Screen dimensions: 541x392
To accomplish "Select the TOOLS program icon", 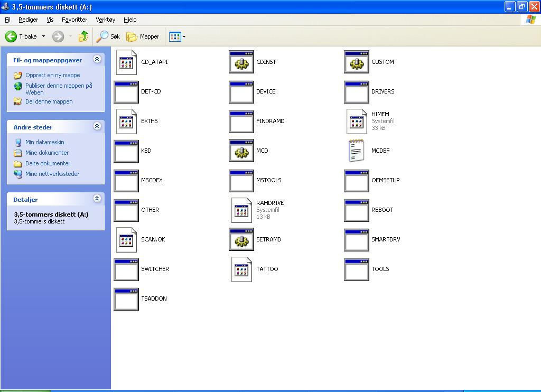I will pos(357,269).
